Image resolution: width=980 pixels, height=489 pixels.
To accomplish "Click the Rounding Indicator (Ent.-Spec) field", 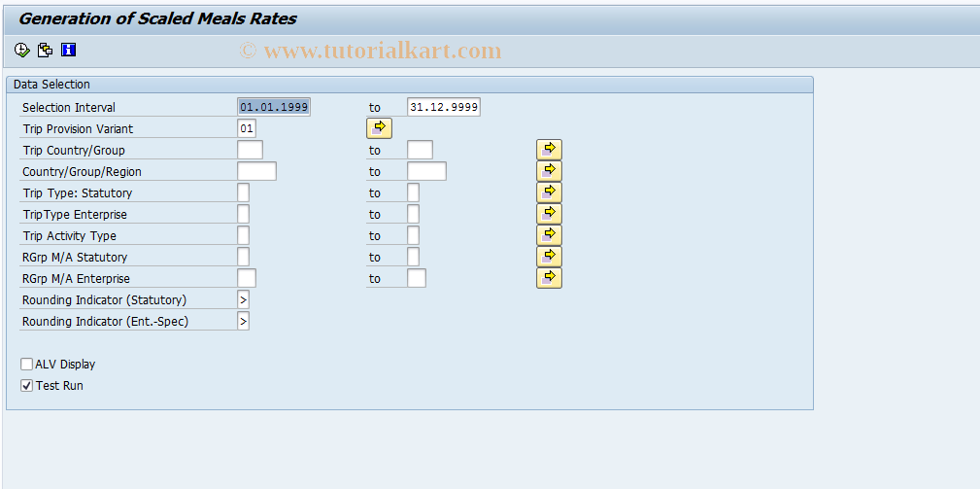I will [x=243, y=321].
